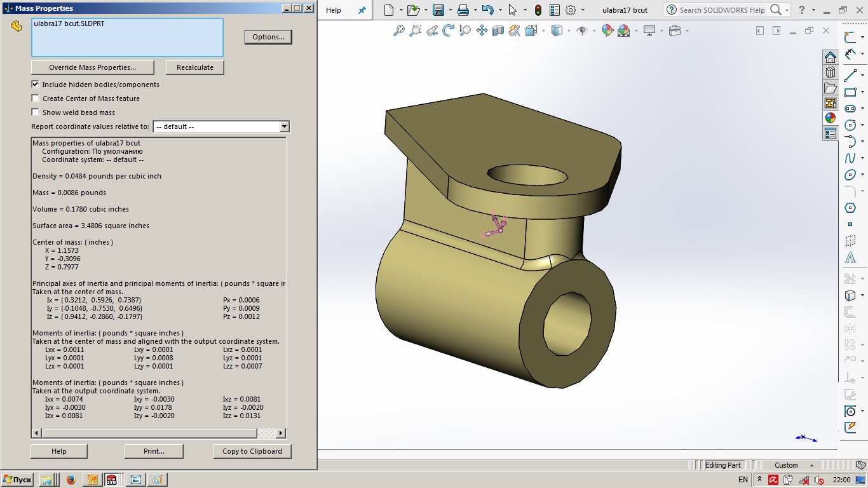Click the Options... button

click(268, 37)
